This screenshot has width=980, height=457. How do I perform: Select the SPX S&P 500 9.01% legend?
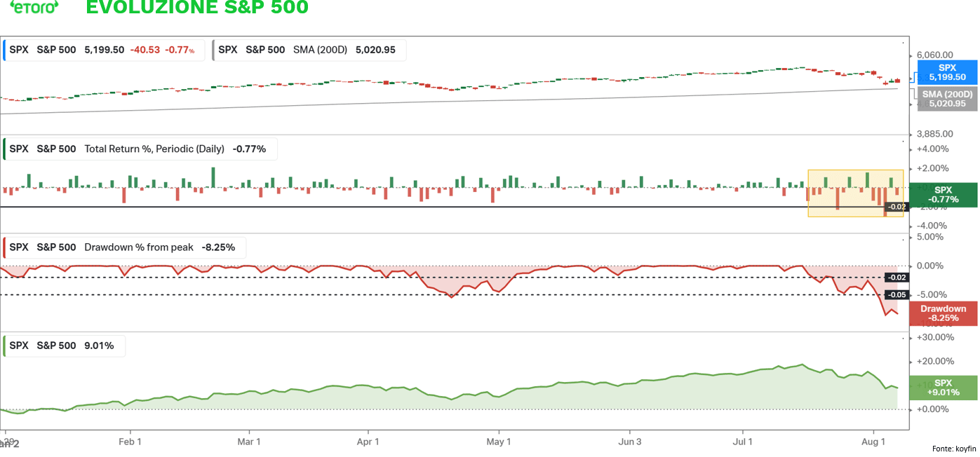(x=65, y=346)
